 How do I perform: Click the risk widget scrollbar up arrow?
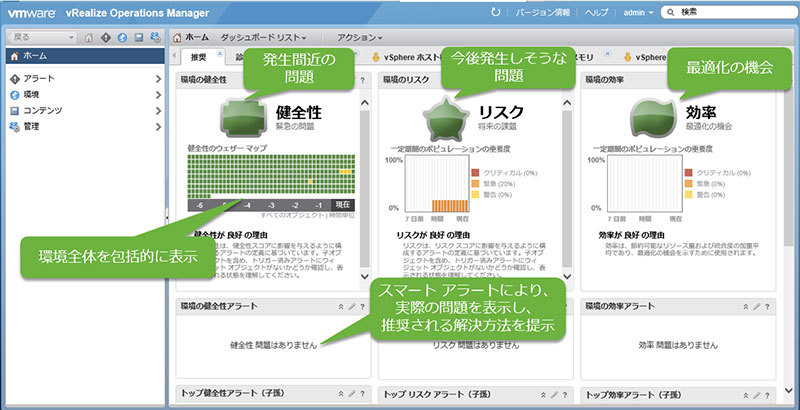click(567, 103)
